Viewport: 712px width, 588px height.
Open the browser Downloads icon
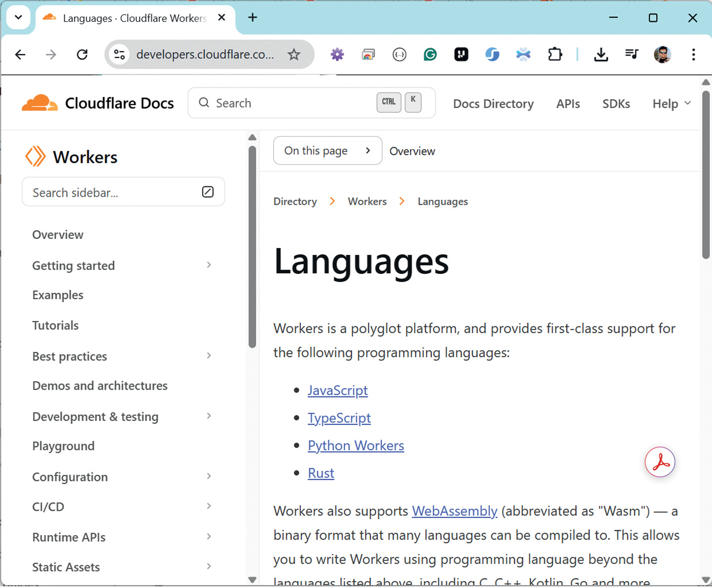coord(601,54)
